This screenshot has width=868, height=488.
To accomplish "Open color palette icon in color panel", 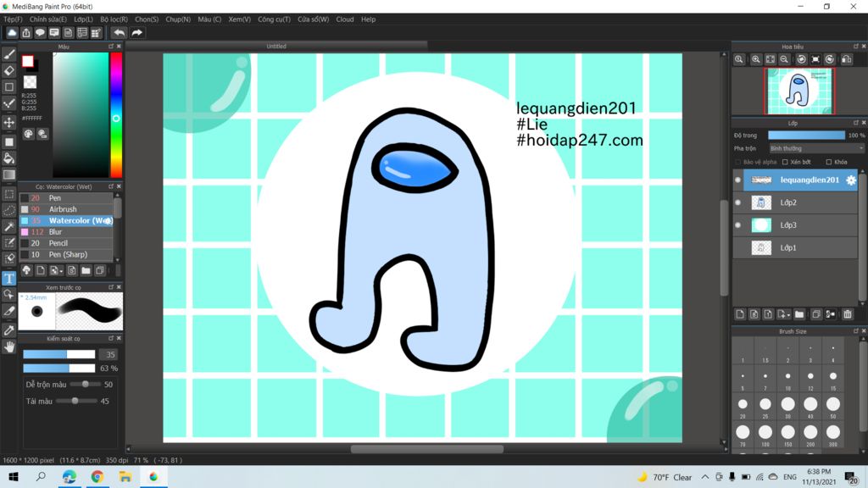I will point(28,134).
